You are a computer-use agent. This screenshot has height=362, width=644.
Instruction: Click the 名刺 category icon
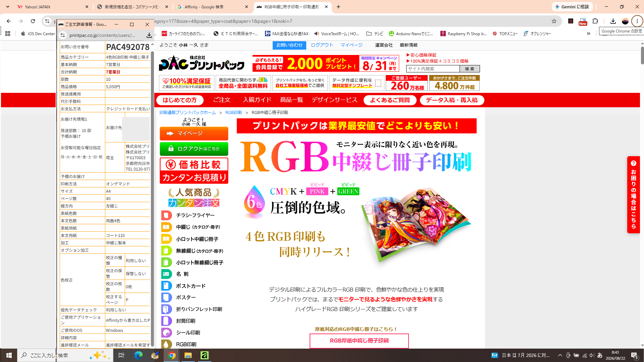click(x=166, y=274)
